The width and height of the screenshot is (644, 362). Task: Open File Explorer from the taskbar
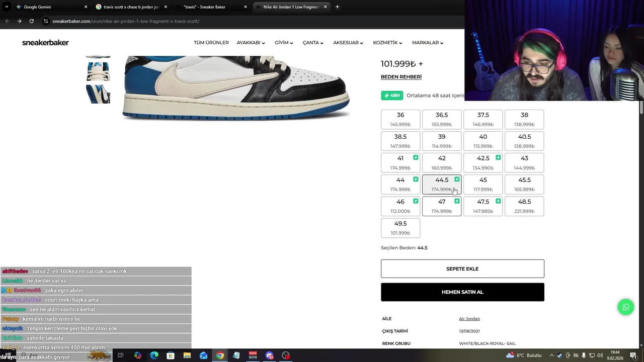(187, 355)
